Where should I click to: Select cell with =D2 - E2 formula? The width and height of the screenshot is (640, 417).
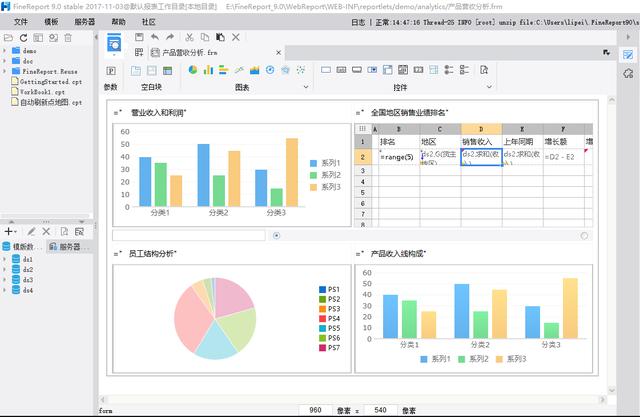pyautogui.click(x=564, y=157)
